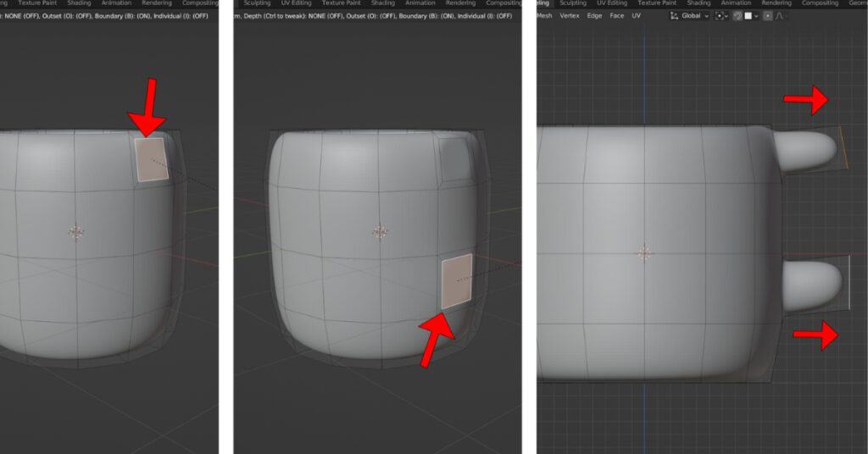The width and height of the screenshot is (868, 454).
Task: Click the transform orientation icon beside Global
Action: click(675, 16)
